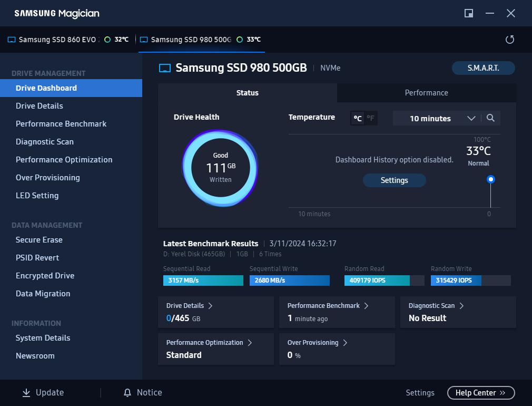532x406 pixels.
Task: Open the S.M.A.R.T. details button
Action: (x=483, y=68)
